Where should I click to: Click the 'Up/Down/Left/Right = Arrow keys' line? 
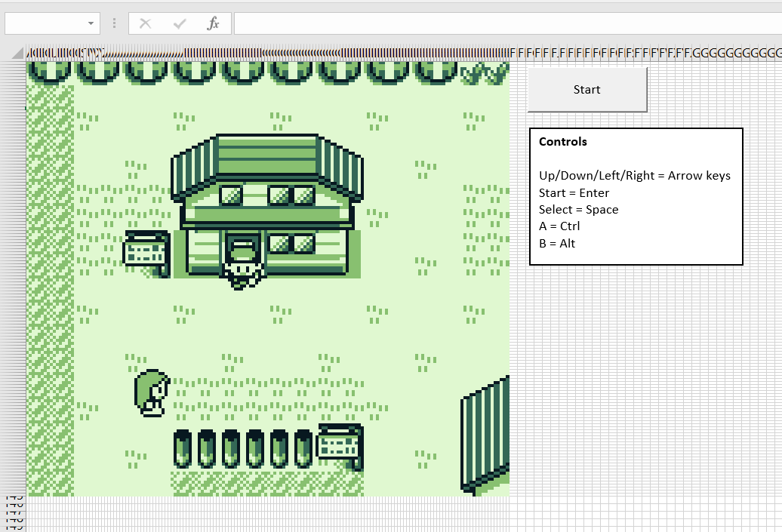[x=634, y=176]
